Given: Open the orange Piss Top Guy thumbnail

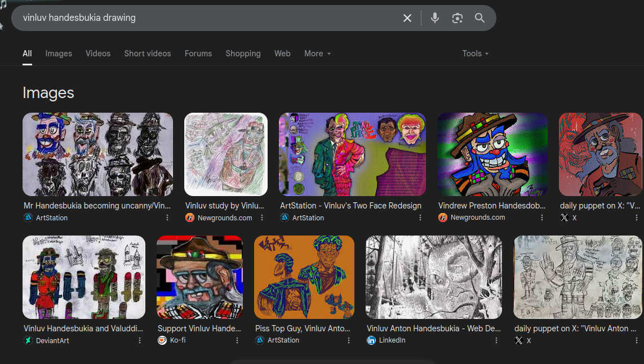Looking at the screenshot, I should point(304,277).
